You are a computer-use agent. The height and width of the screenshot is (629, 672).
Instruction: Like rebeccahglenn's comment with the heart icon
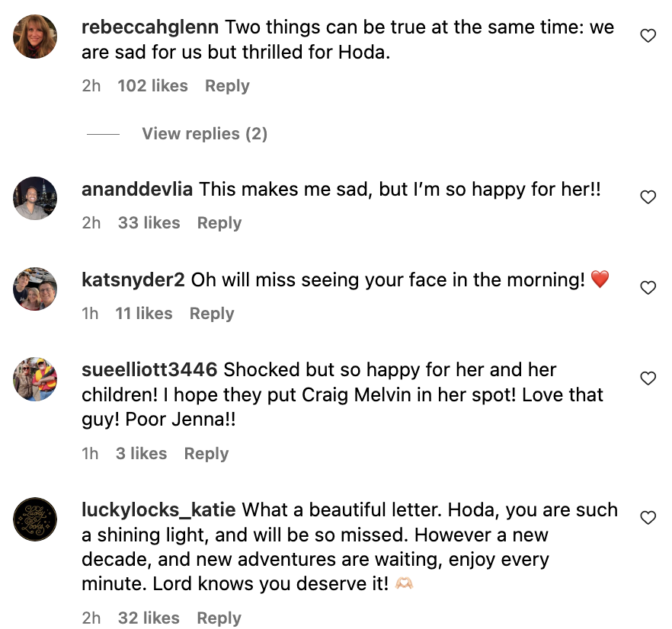point(648,35)
